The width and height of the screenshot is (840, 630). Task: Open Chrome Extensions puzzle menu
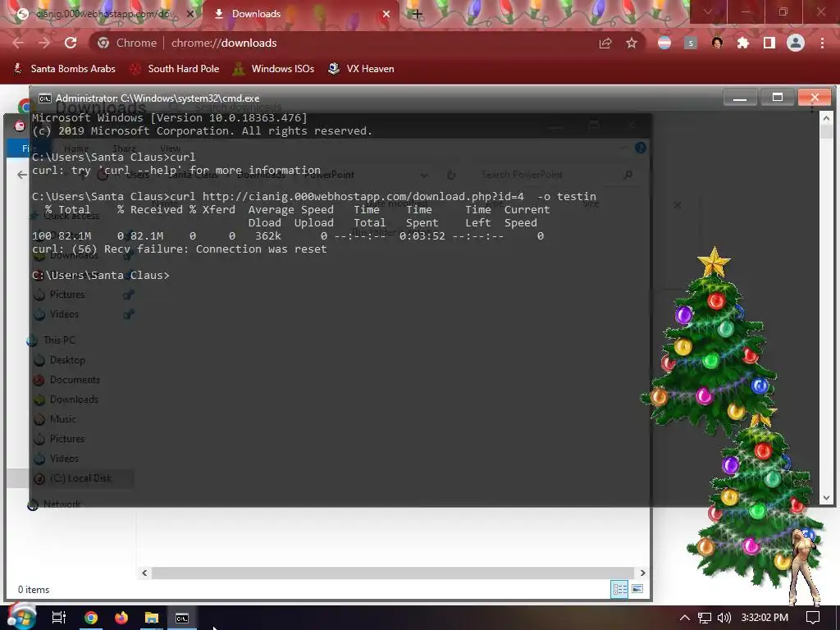(x=743, y=43)
